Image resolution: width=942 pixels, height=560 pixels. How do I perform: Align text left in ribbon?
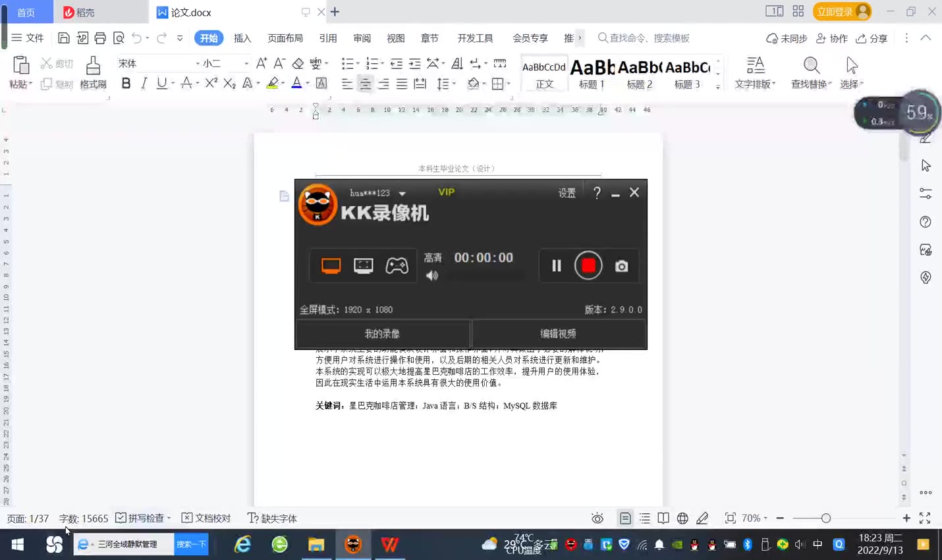[x=347, y=84]
